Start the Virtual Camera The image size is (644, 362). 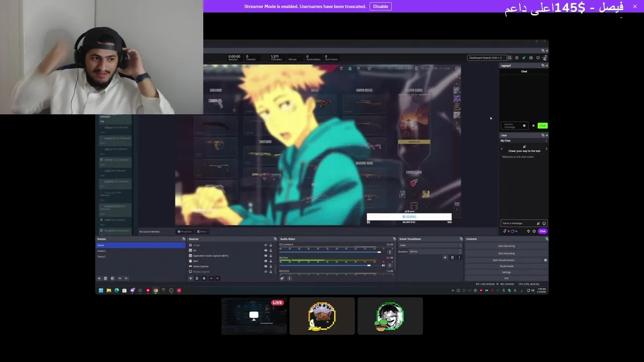(x=503, y=260)
